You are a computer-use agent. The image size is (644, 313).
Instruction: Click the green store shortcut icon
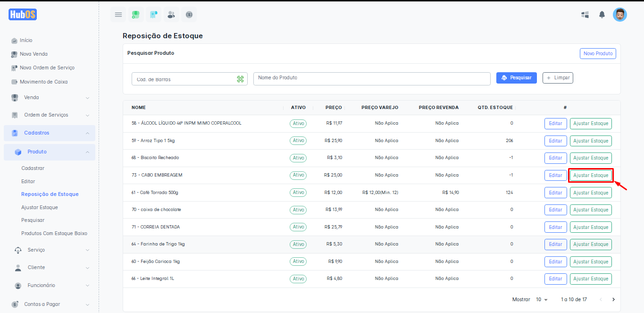[135, 15]
